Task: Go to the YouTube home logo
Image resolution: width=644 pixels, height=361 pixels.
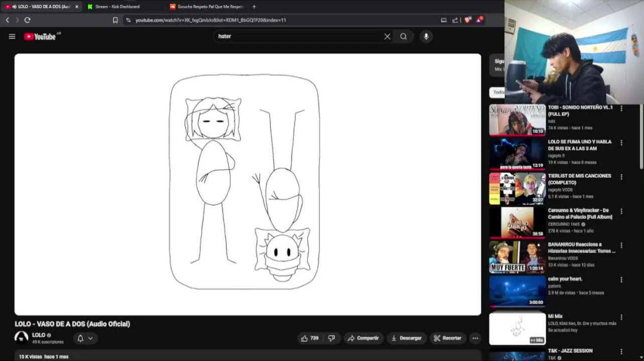Action: tap(40, 37)
